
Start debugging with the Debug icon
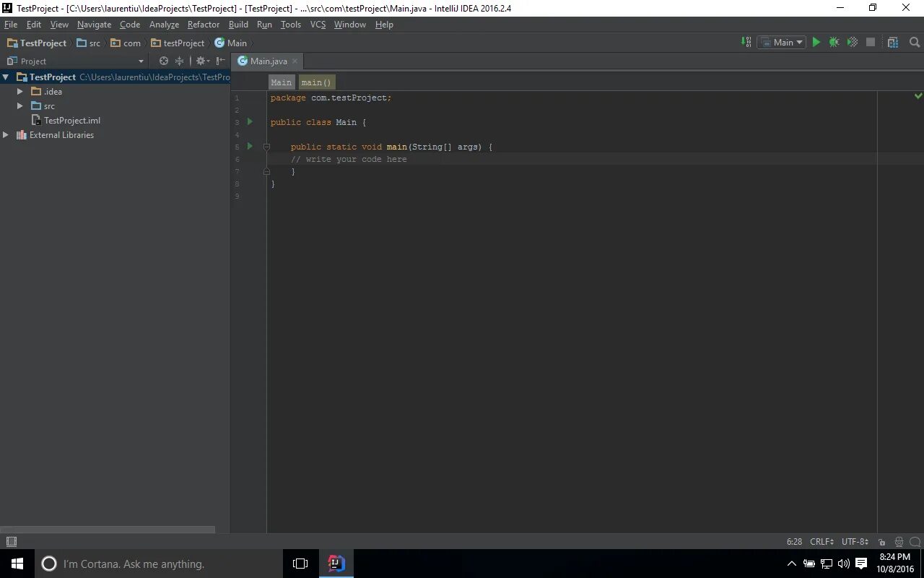(834, 42)
